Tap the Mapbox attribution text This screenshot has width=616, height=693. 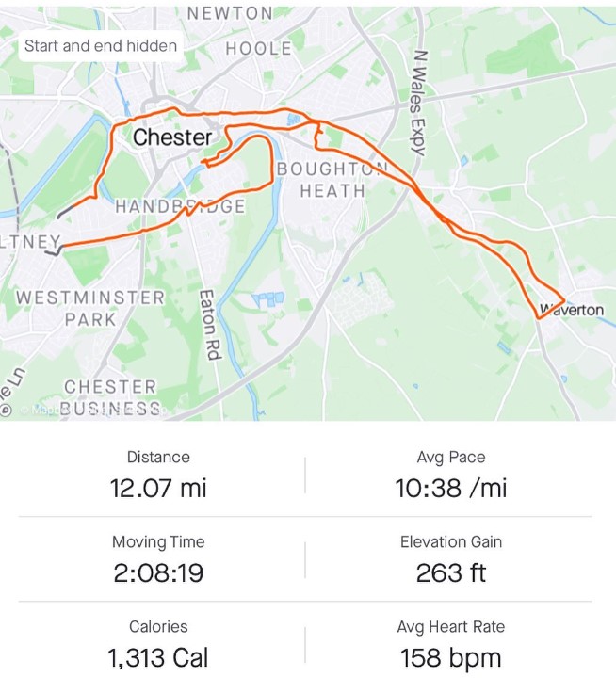93,411
